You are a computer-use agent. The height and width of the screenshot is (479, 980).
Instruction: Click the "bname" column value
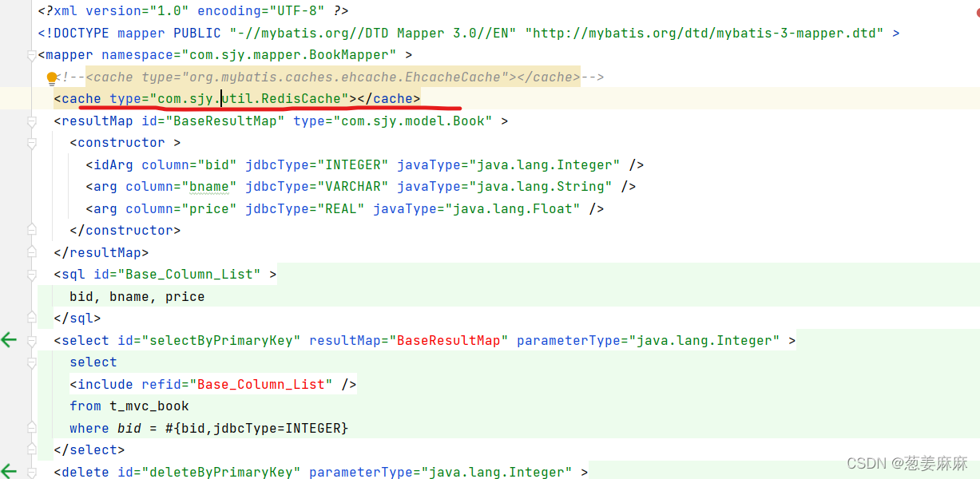209,187
